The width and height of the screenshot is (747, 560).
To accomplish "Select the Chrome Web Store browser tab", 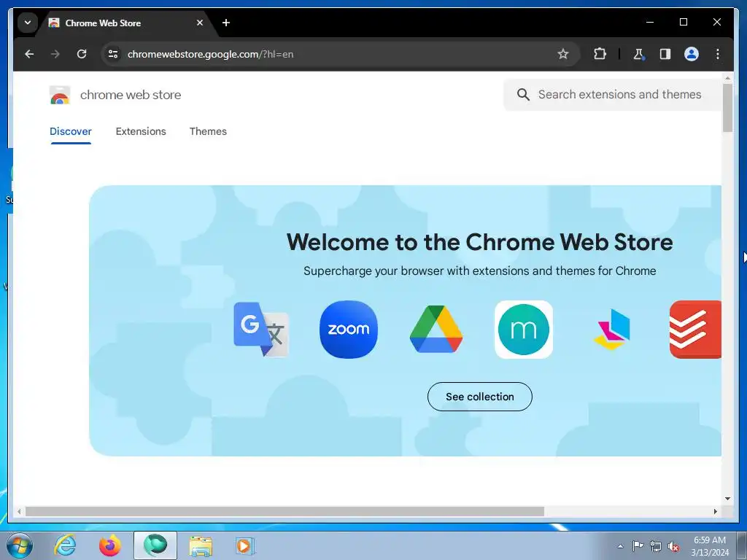I will (126, 23).
